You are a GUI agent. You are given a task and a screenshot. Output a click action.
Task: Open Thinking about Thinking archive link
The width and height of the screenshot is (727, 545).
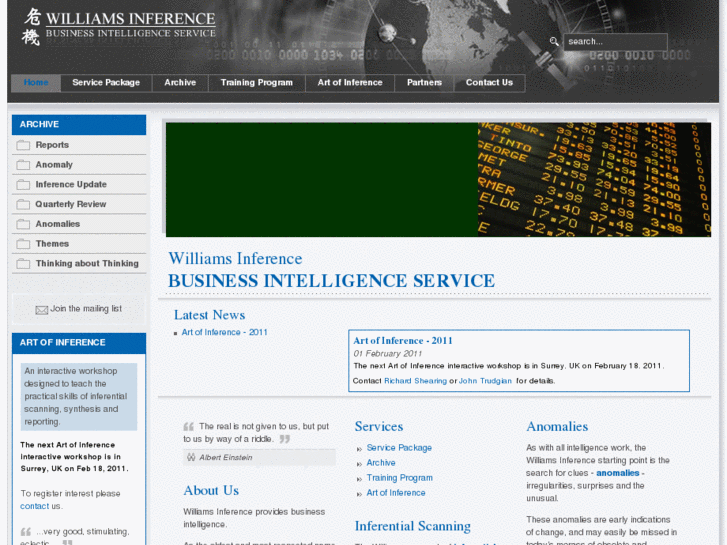point(87,263)
